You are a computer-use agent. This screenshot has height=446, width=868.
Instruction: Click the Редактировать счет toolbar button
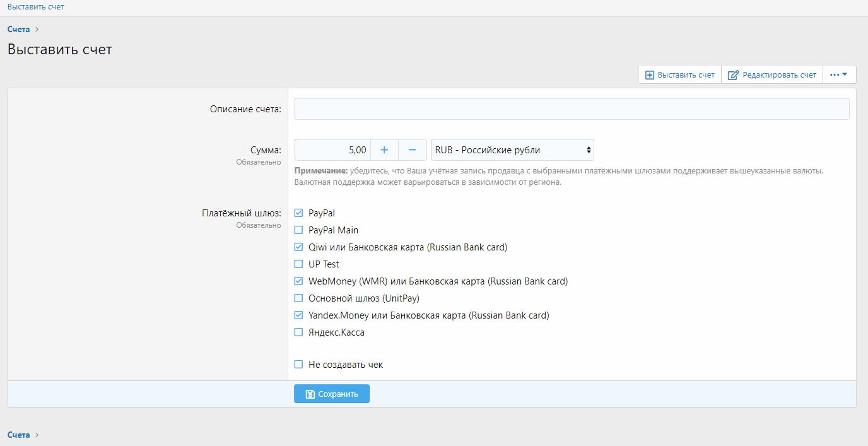point(772,75)
